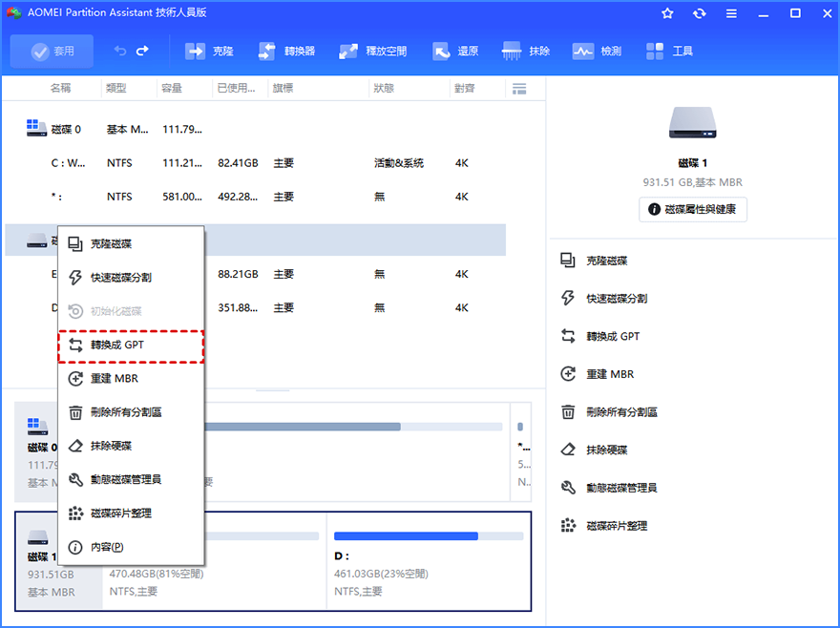Click the 磁碟 0 partition usage bar
The width and height of the screenshot is (840, 628).
(x=352, y=427)
